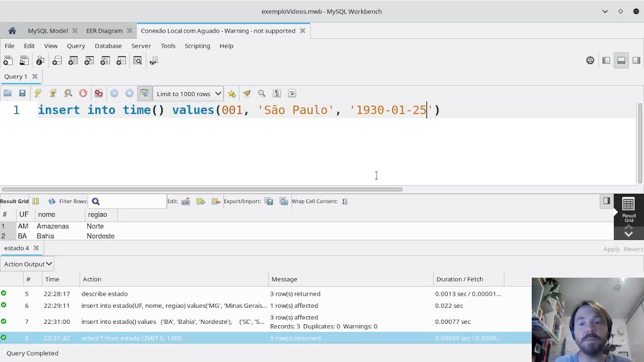Beautify the query with the broom icon
This screenshot has height=362, width=644.
tap(247, 93)
